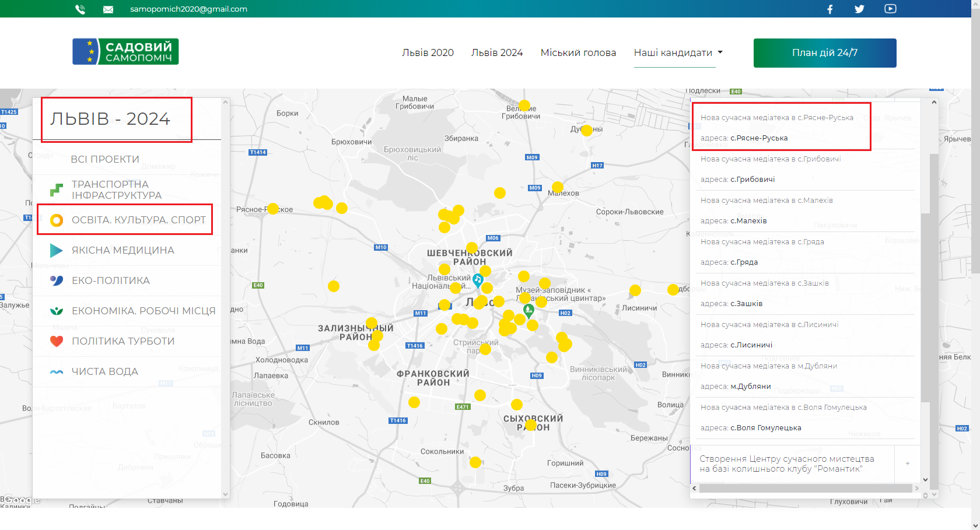Click the envelope email icon
980x530 pixels.
[x=108, y=9]
